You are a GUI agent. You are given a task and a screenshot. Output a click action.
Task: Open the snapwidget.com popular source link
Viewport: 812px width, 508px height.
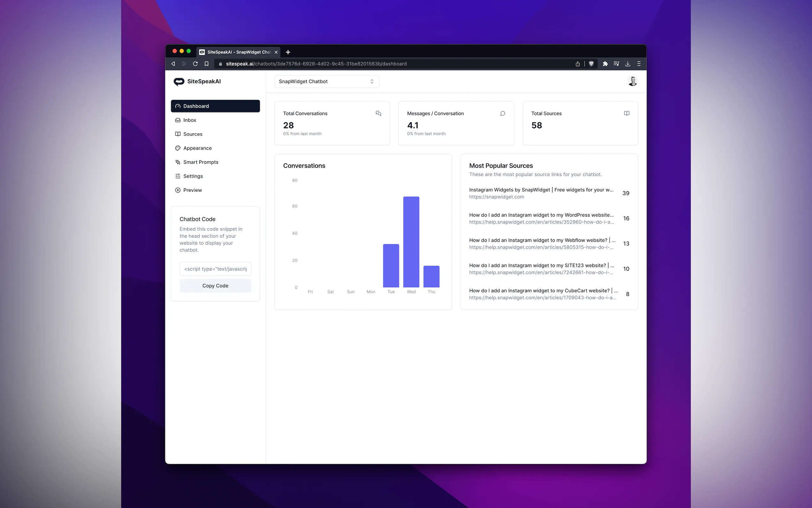click(x=496, y=197)
